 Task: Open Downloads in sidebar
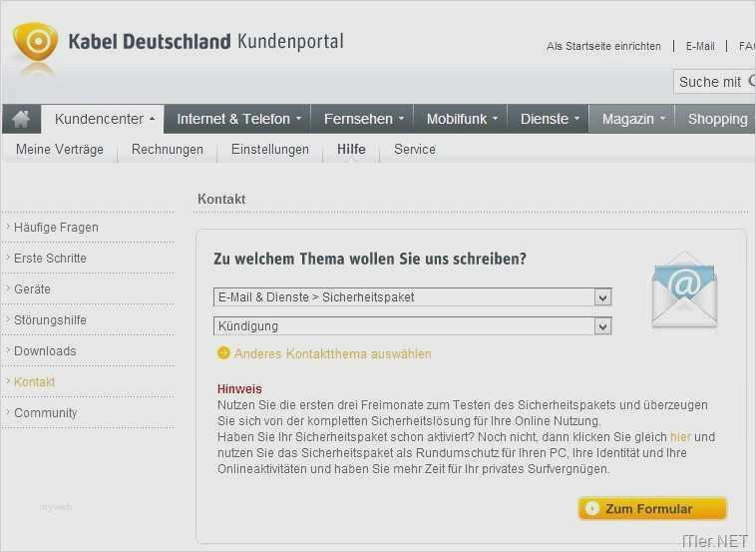coord(45,350)
